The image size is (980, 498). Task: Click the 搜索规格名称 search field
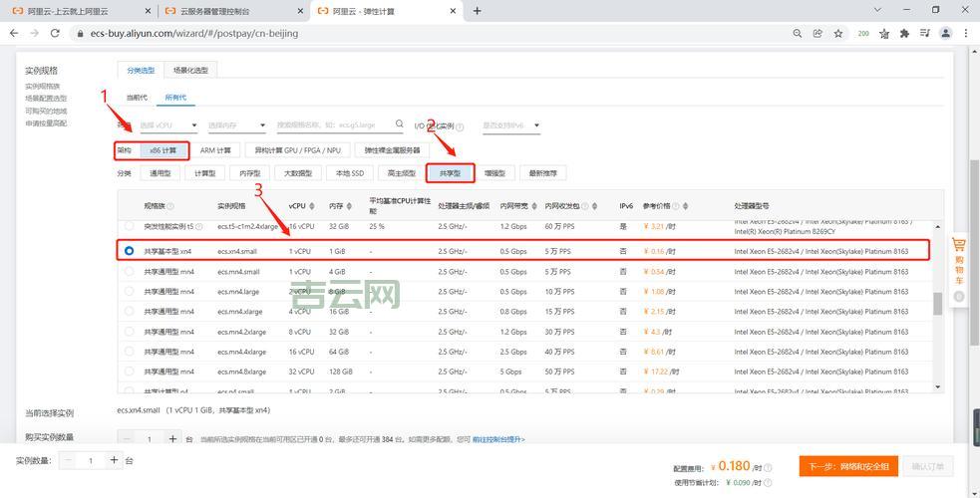[340, 124]
